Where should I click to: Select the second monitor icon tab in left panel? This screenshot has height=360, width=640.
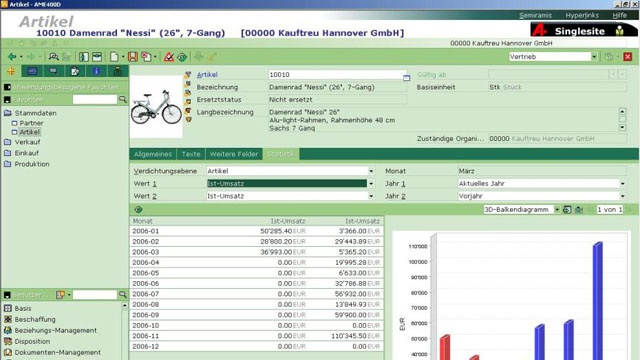[53, 71]
